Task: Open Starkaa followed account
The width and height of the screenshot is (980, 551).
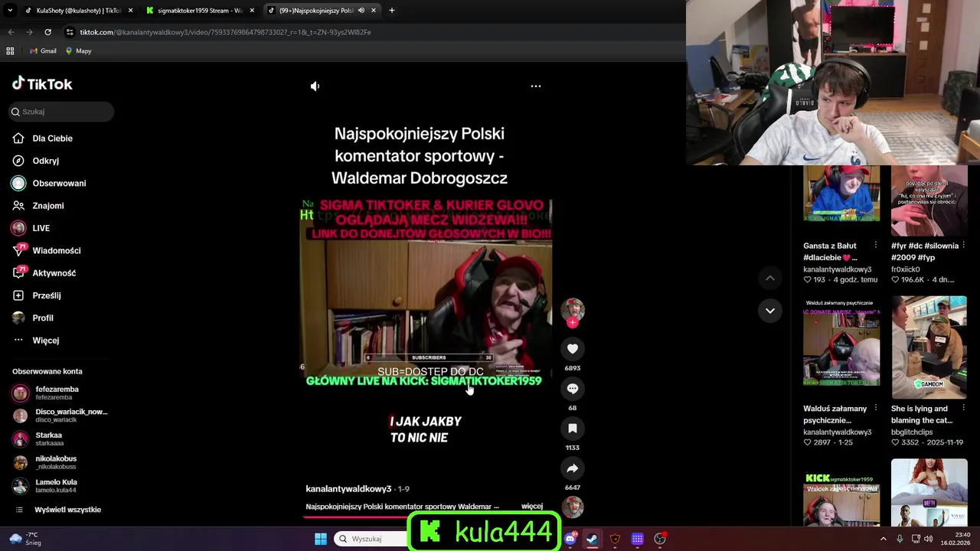Action: (x=49, y=439)
